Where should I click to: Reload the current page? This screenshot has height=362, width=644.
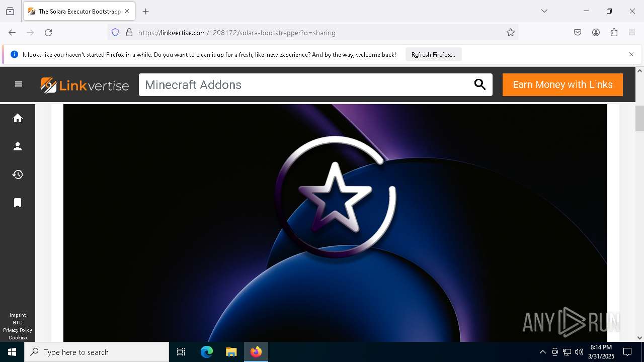[x=48, y=33]
